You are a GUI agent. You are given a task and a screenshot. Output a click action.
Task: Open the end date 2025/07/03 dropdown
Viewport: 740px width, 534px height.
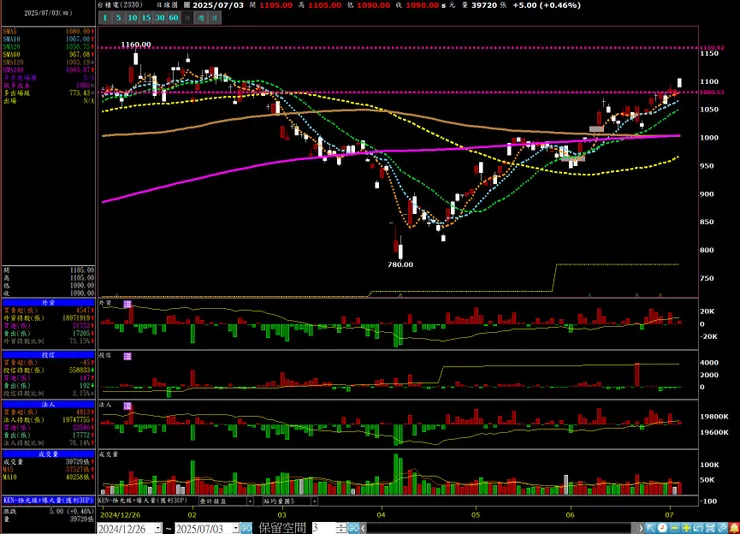(x=235, y=528)
